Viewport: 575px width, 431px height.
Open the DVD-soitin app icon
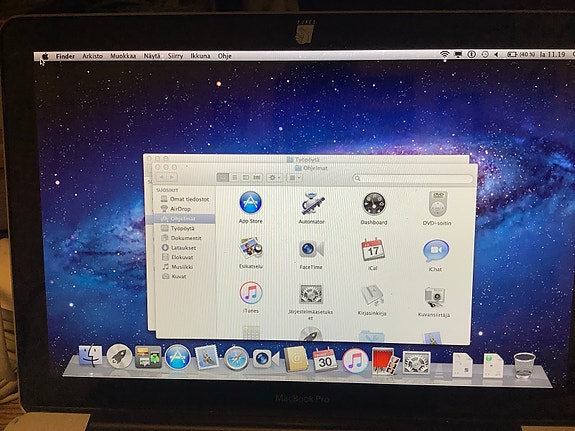point(437,204)
